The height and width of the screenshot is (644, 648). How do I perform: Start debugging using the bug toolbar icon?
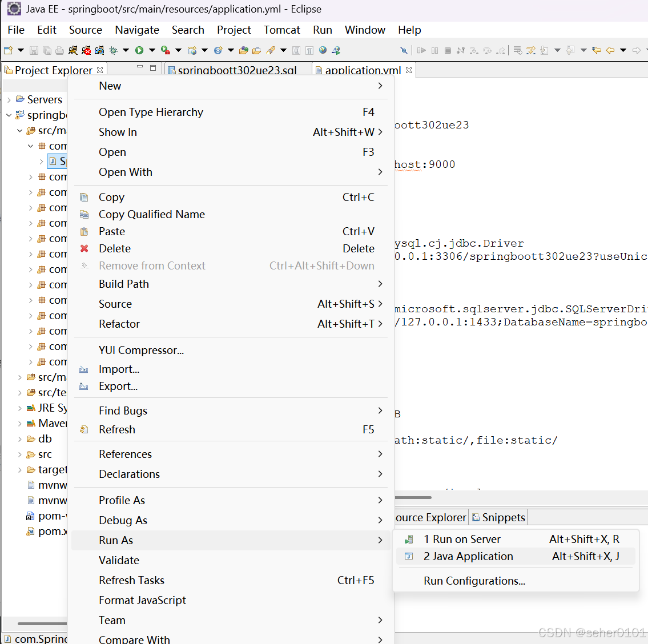click(x=112, y=51)
